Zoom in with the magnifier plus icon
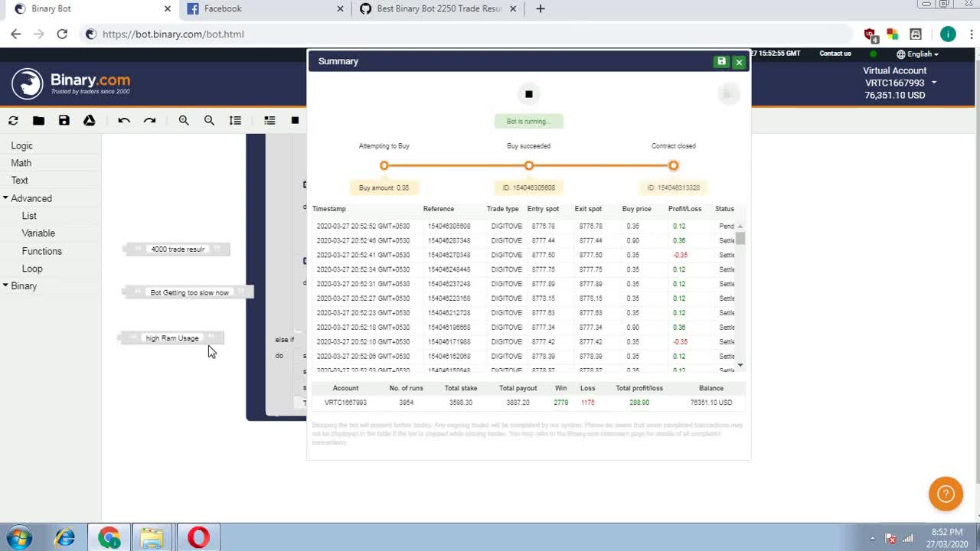Screen dimensions: 980x551 coord(184,120)
